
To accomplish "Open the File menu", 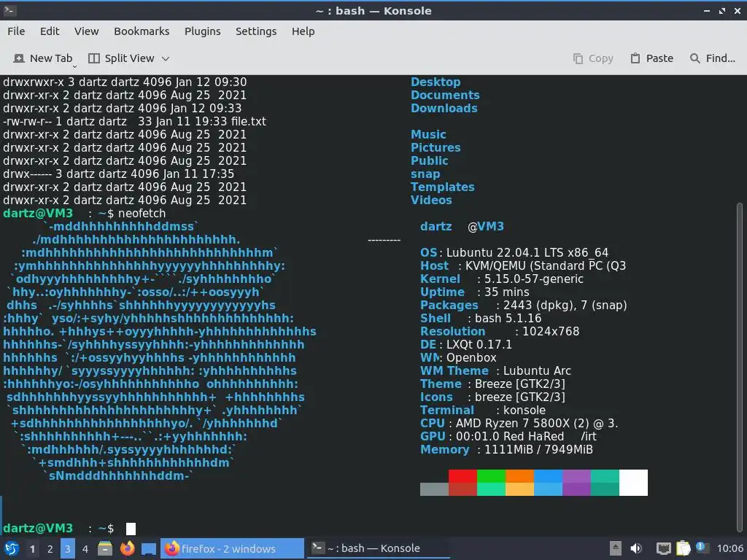I will coord(16,31).
